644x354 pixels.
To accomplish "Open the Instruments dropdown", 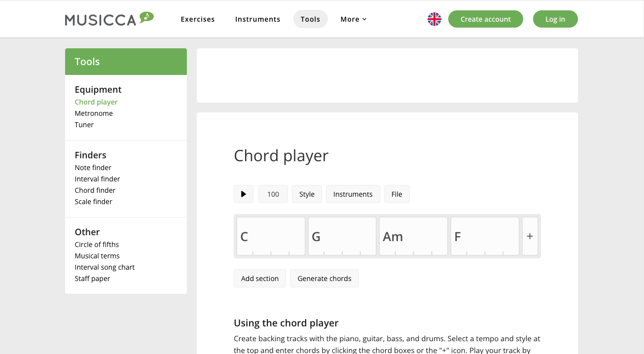I will pos(353,194).
